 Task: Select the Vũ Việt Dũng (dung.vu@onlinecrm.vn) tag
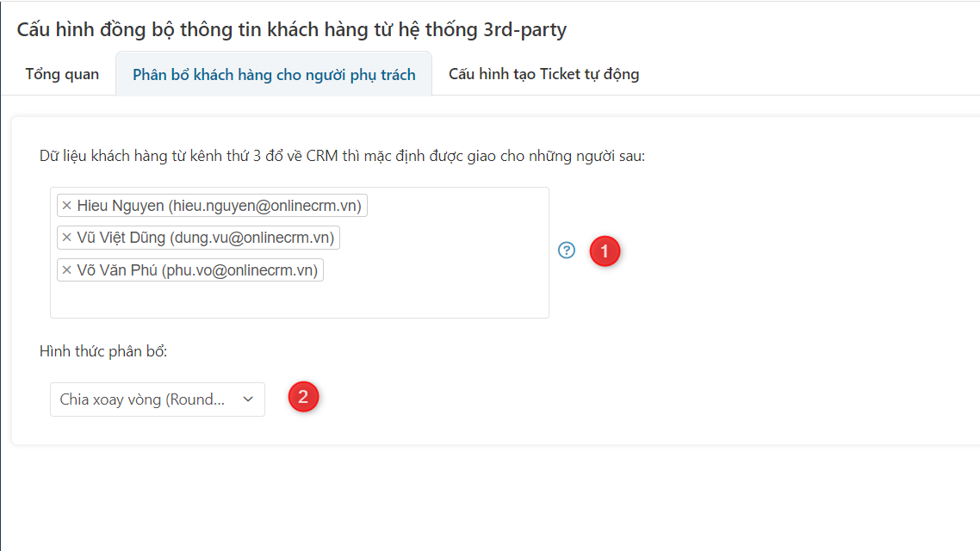click(198, 238)
